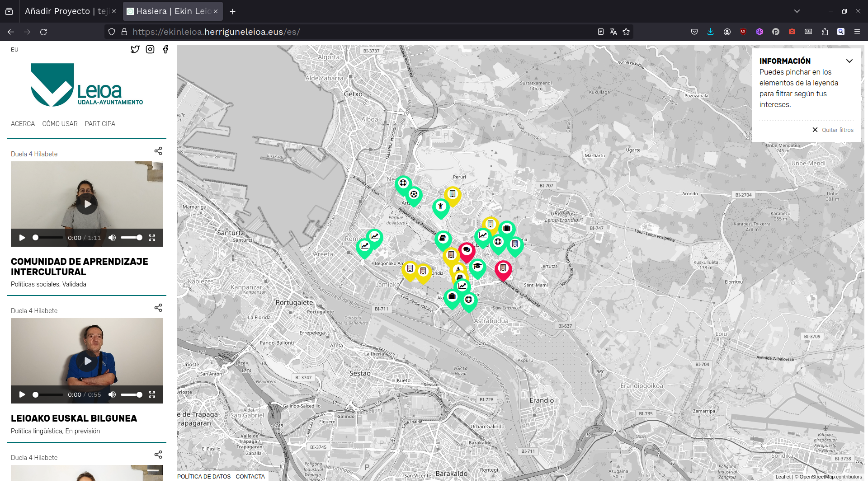Toggle reader view in address bar
The width and height of the screenshot is (868, 488).
pyautogui.click(x=601, y=32)
